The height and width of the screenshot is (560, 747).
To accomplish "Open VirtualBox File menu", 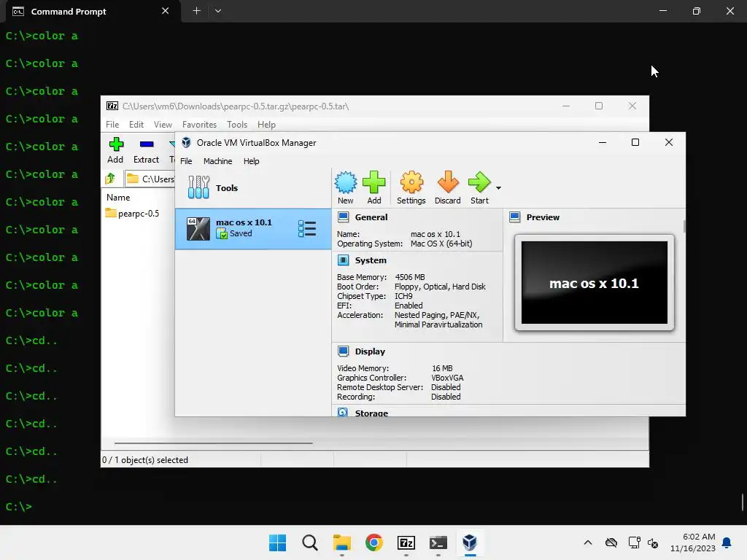I will pyautogui.click(x=186, y=161).
